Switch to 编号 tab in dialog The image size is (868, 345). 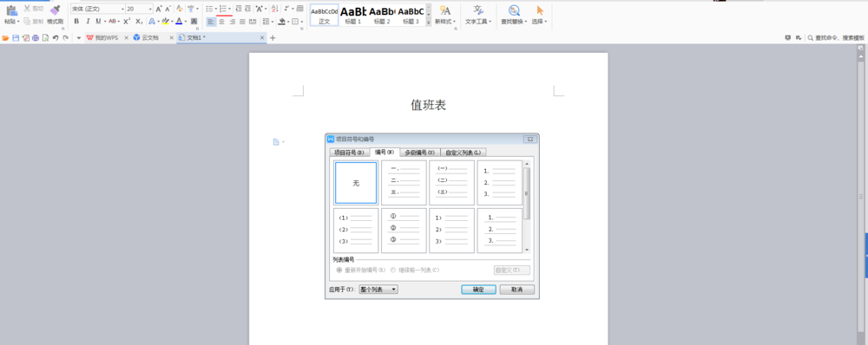[x=384, y=152]
